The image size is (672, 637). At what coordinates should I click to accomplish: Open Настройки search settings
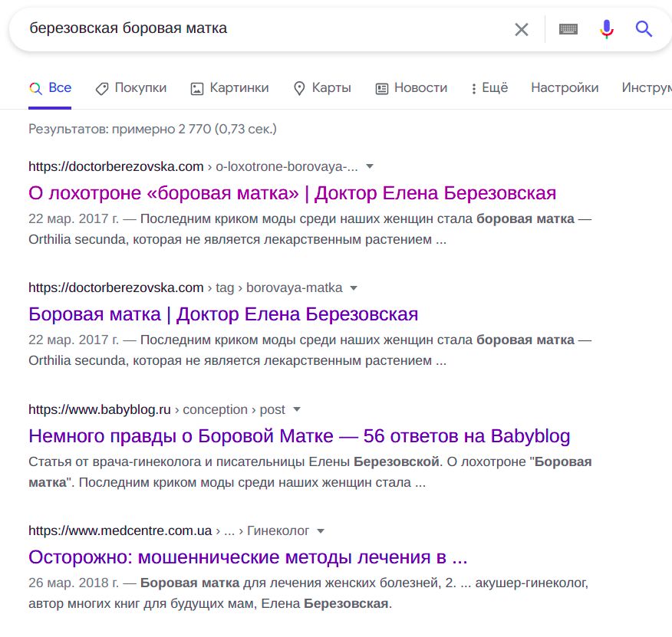pyautogui.click(x=565, y=88)
